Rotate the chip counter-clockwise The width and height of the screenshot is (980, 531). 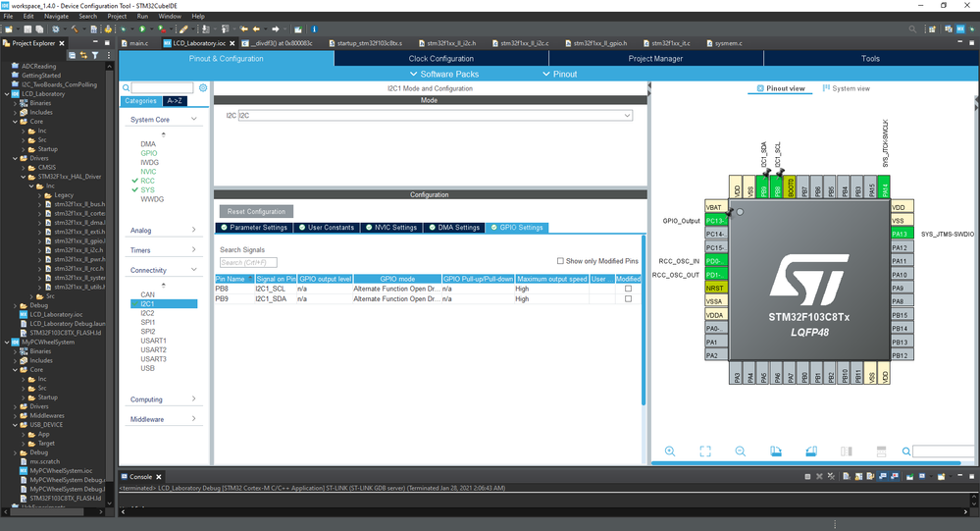[x=811, y=451]
